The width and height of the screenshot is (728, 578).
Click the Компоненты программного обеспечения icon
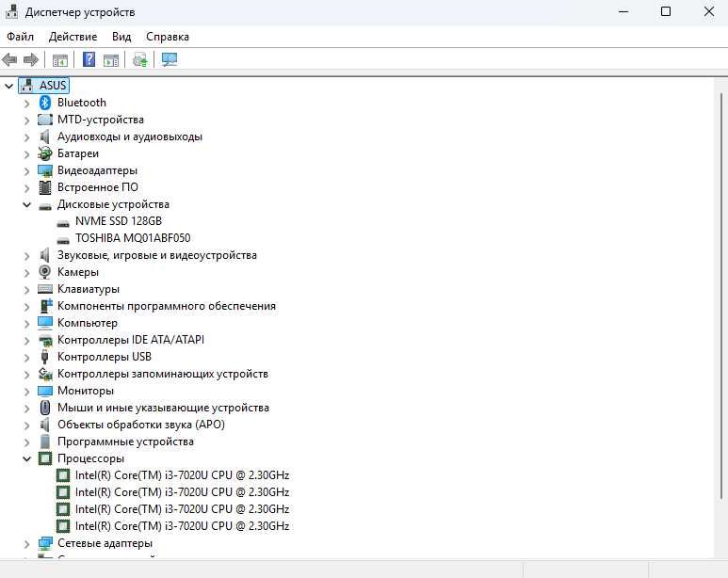pyautogui.click(x=45, y=306)
